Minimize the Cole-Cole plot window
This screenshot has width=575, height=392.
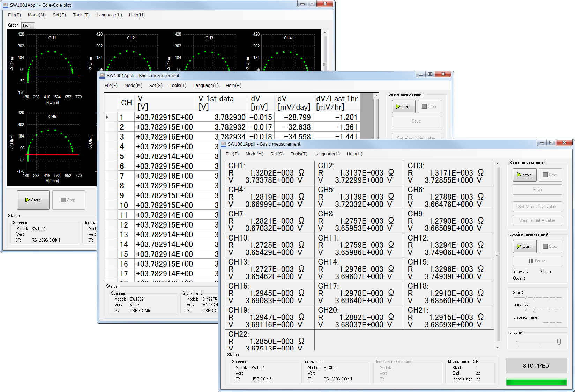302,4
